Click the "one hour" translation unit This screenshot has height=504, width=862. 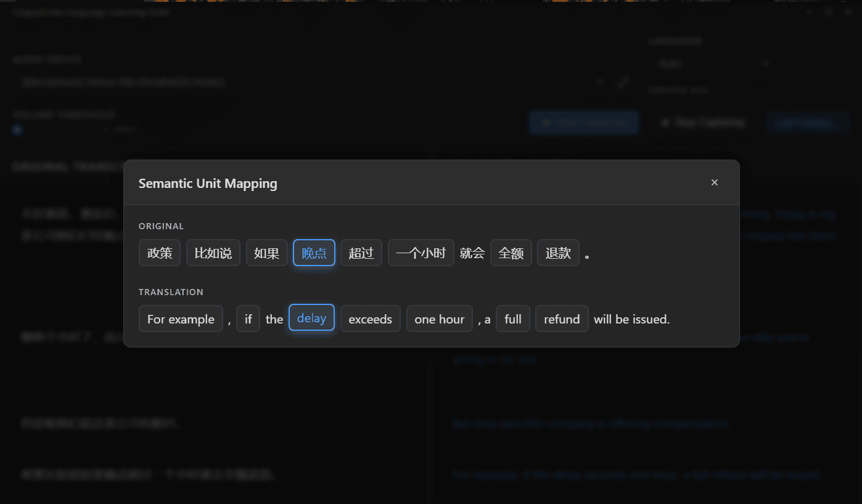click(x=439, y=319)
